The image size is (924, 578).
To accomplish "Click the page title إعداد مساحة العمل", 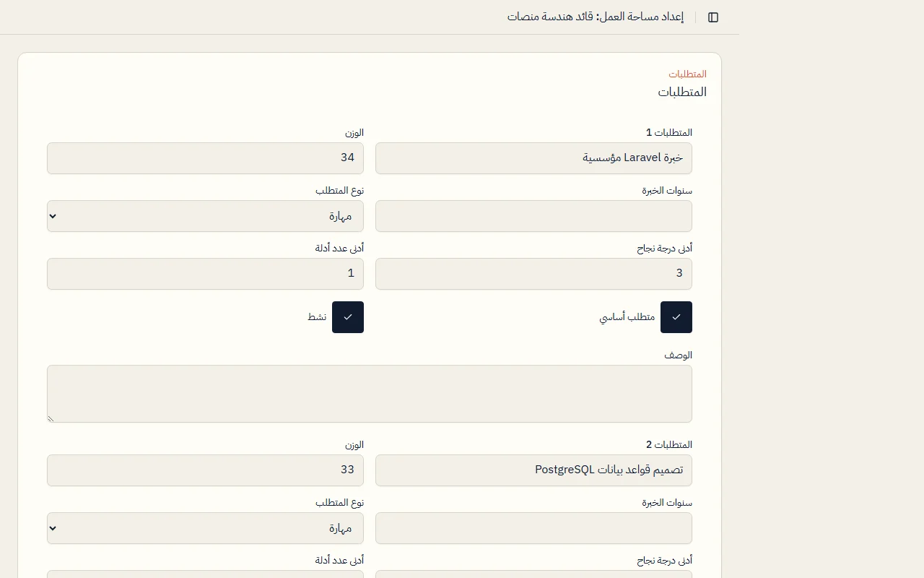I will pyautogui.click(x=596, y=17).
